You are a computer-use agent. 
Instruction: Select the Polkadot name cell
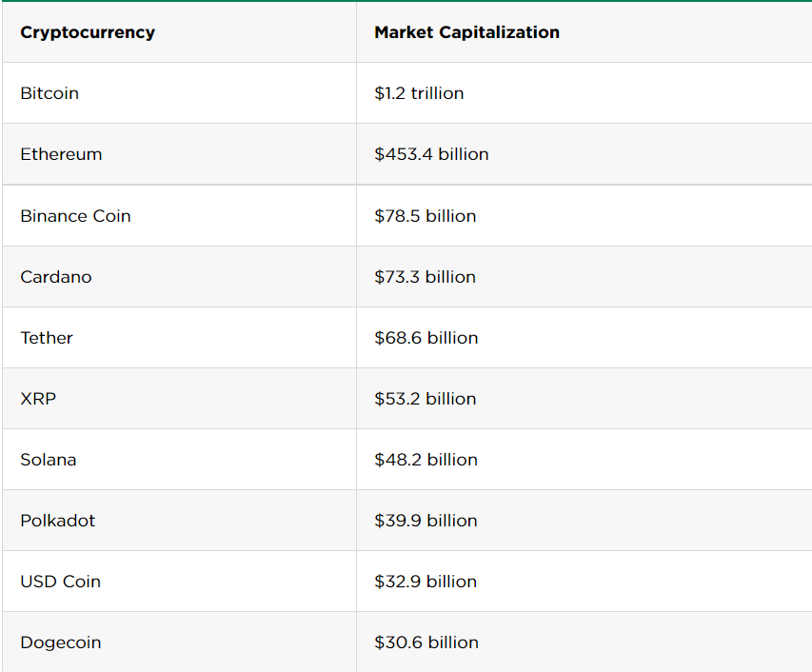(58, 521)
